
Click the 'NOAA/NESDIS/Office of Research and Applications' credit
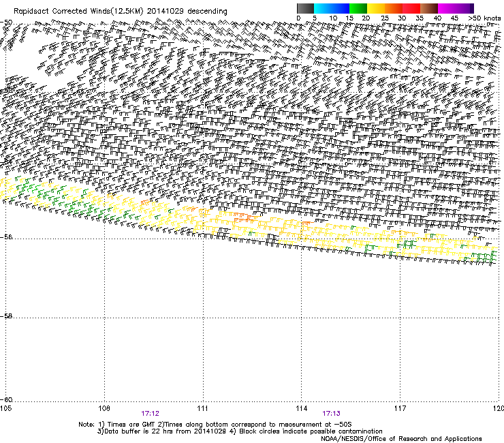401,439
